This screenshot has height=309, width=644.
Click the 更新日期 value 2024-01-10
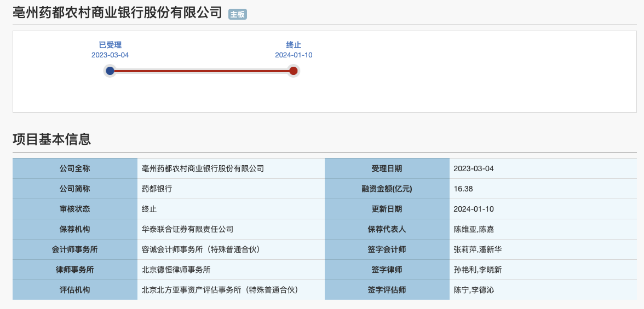coord(474,209)
